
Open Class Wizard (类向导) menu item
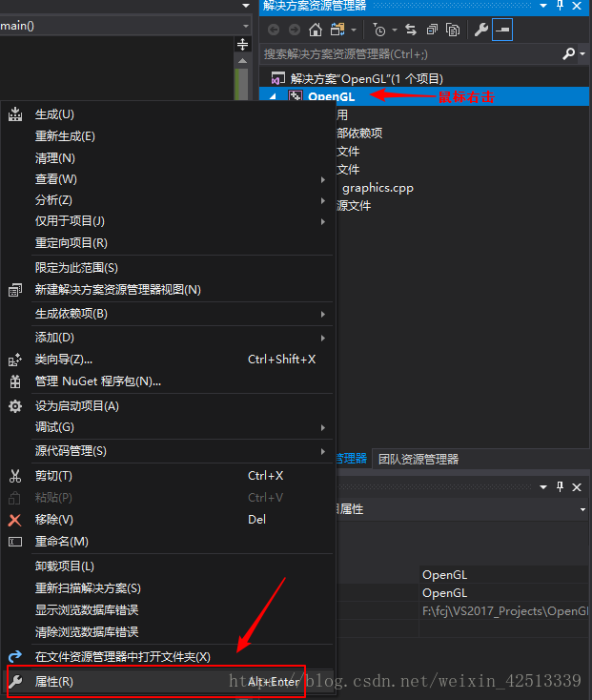click(x=168, y=360)
